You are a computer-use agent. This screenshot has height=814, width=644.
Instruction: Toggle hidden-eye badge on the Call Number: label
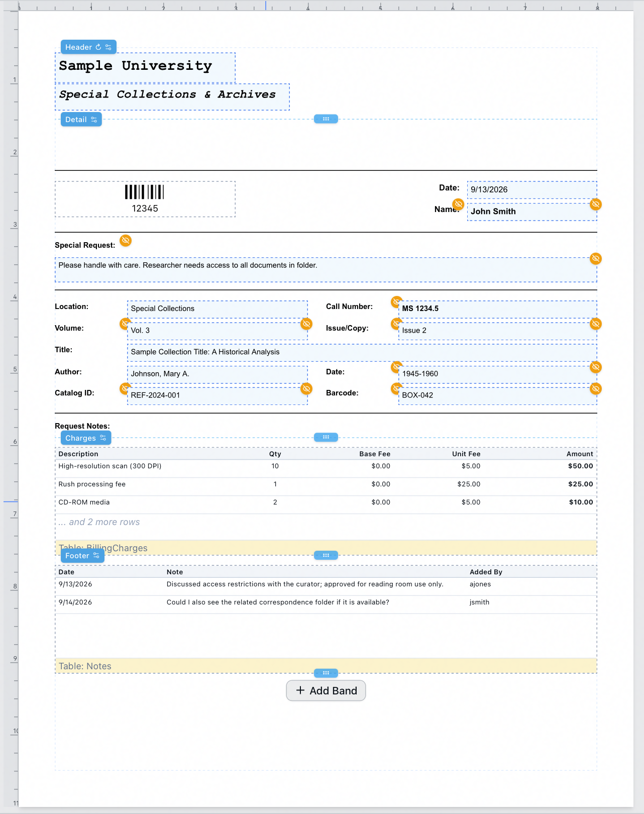[x=396, y=302]
